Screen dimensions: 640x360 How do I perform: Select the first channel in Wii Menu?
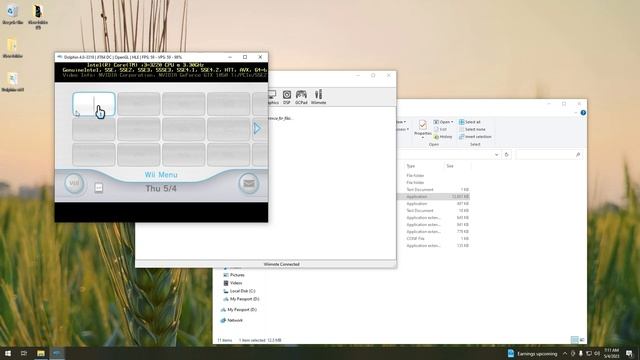pos(94,104)
